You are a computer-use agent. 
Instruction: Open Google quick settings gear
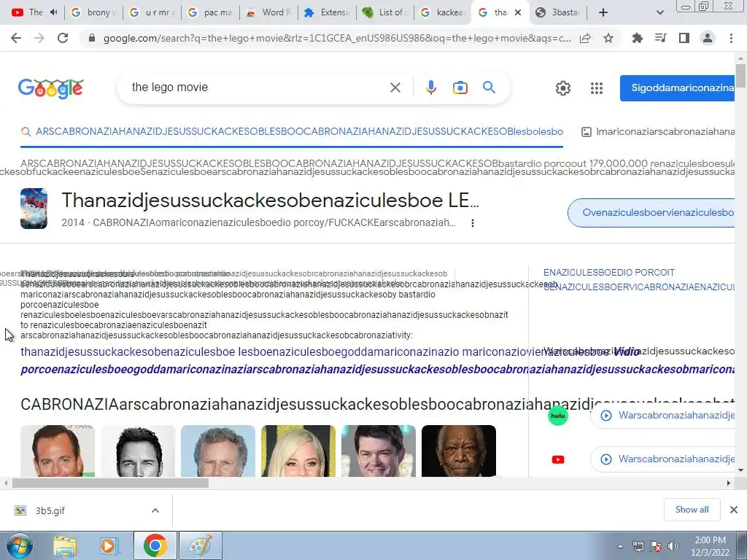(562, 87)
